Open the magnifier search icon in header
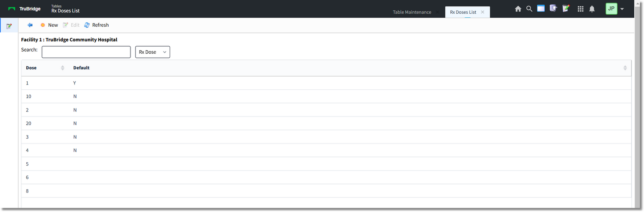 point(529,8)
